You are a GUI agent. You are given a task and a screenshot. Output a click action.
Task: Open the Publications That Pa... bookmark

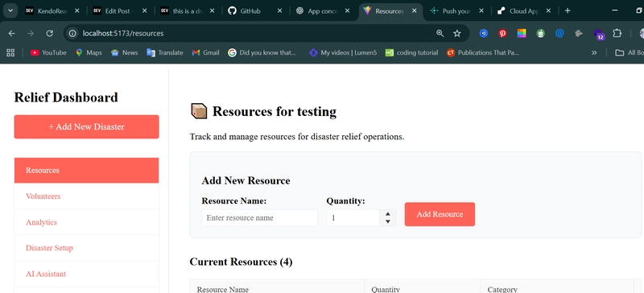pyautogui.click(x=483, y=52)
